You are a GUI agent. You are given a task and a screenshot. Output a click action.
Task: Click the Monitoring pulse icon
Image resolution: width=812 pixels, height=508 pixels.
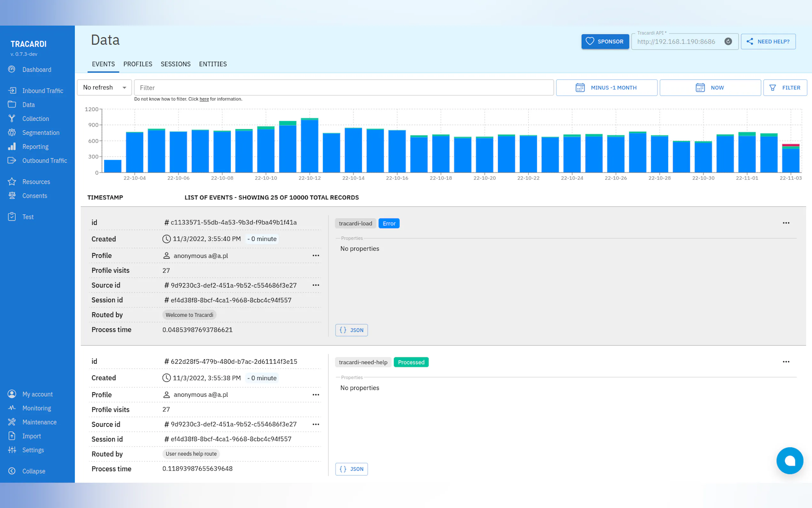point(12,408)
